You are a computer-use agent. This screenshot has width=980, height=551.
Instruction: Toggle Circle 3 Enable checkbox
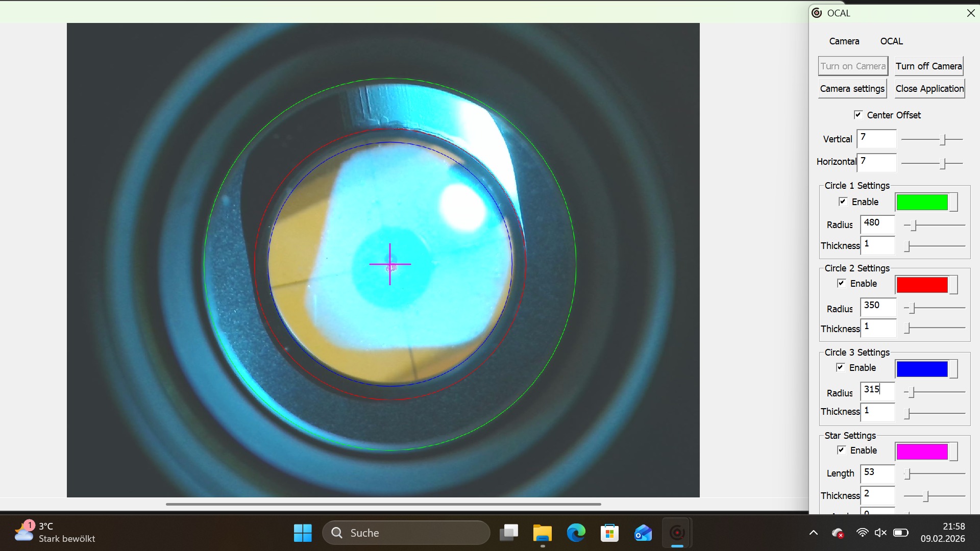point(840,367)
